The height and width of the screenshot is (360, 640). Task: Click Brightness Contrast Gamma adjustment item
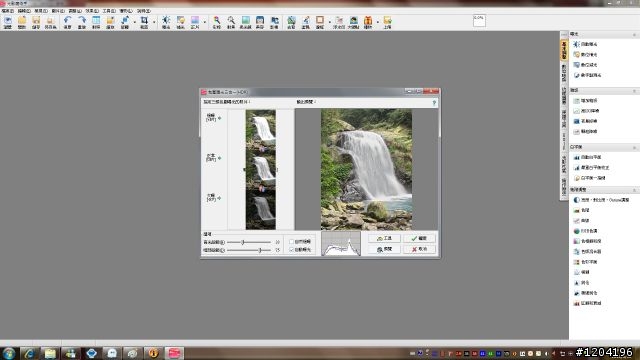tap(601, 200)
